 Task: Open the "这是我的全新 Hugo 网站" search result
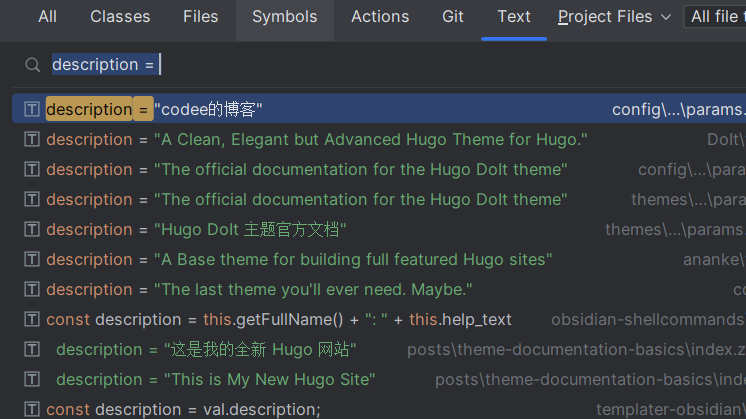click(206, 349)
